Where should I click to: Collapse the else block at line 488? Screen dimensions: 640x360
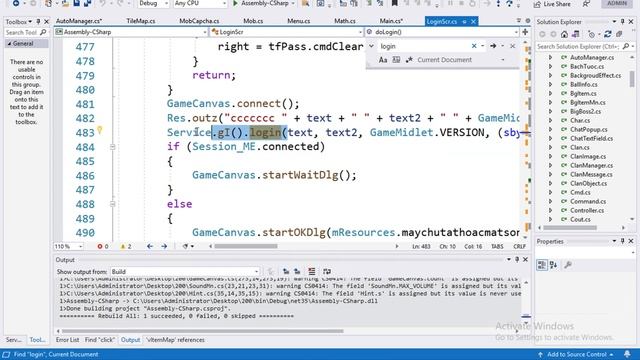click(x=113, y=204)
